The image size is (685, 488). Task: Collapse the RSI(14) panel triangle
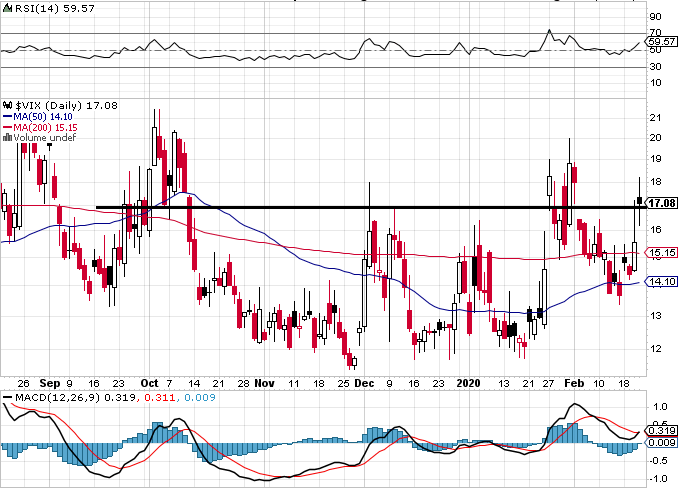point(5,7)
